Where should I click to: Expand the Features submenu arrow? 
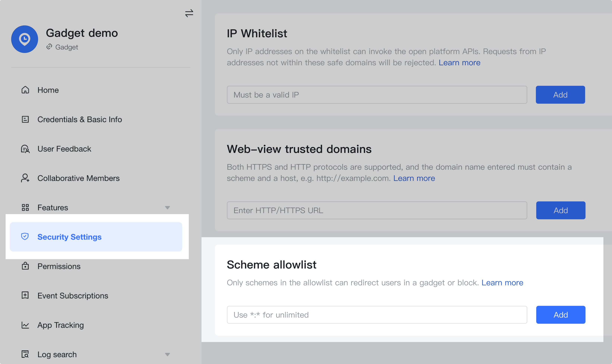click(x=167, y=208)
